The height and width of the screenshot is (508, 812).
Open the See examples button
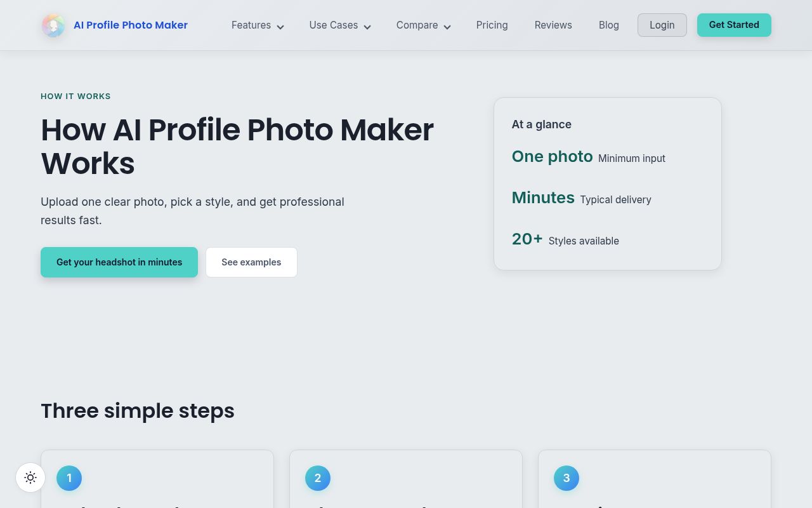251,262
